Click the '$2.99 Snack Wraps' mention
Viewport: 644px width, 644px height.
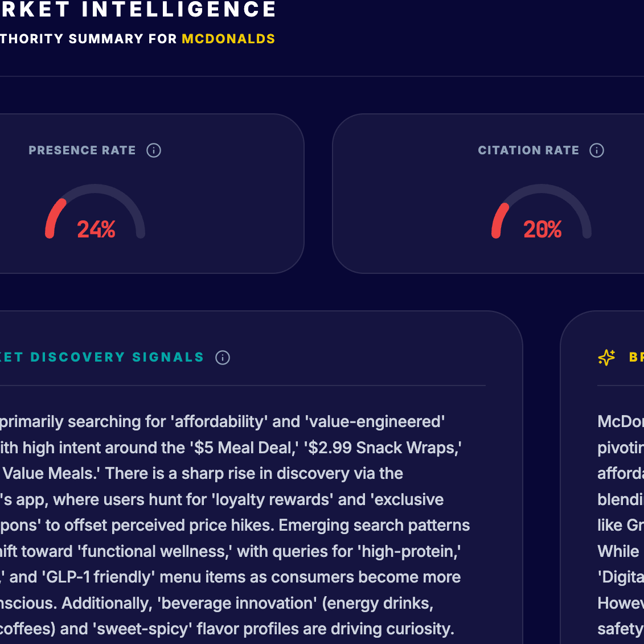click(383, 448)
